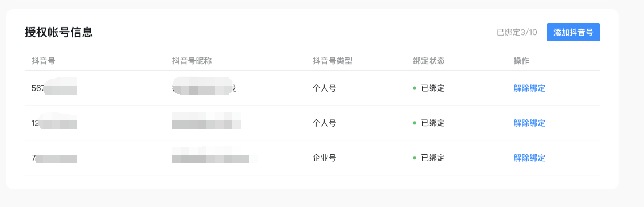Click the account ID starting with 12
Screen dimensions: 644x207
pyautogui.click(x=54, y=123)
